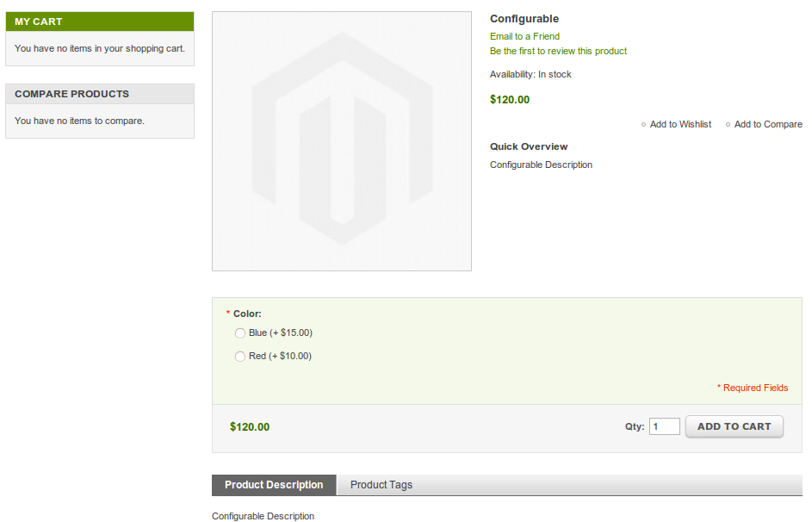Click the $120.00 price near availability

[510, 99]
